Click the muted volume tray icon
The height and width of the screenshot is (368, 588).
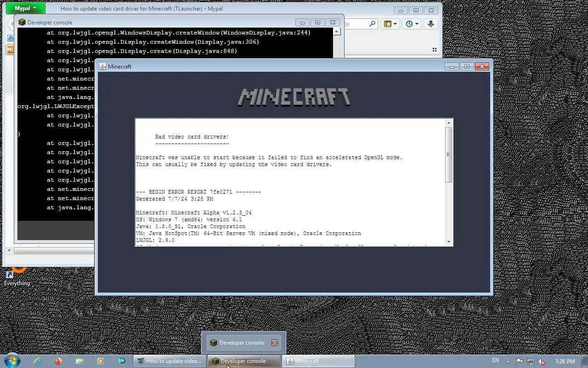coord(542,362)
